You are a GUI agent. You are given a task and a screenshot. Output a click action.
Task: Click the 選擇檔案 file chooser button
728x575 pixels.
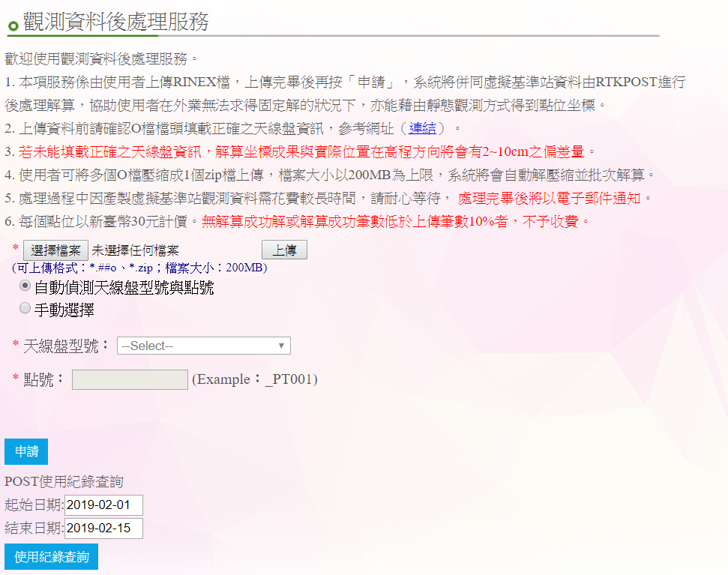55,250
